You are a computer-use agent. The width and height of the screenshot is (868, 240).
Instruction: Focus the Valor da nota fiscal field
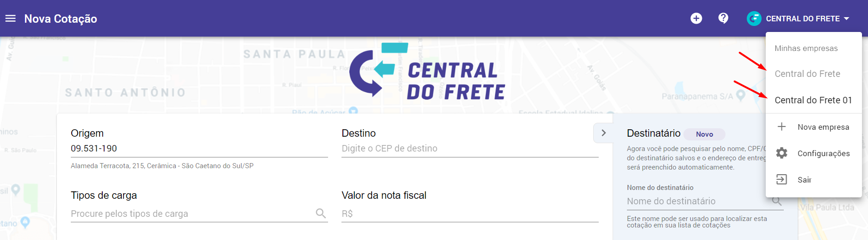pyautogui.click(x=470, y=214)
